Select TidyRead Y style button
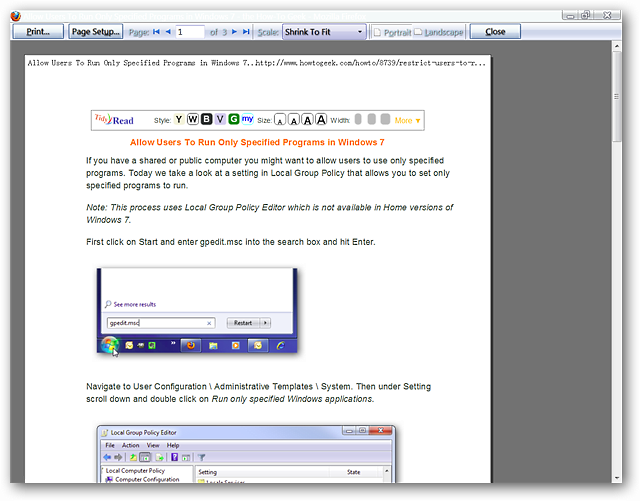The image size is (640, 501). [x=179, y=119]
